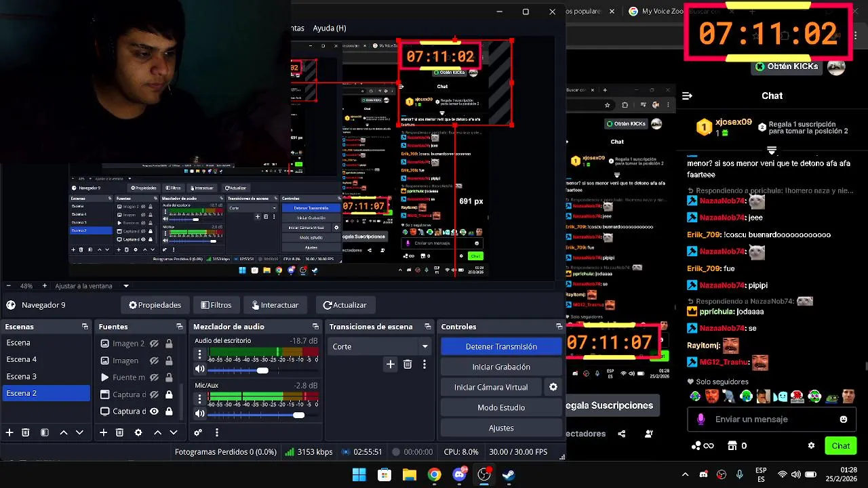Show hidden Imagen 2 source
Image resolution: width=868 pixels, height=488 pixels.
click(154, 344)
